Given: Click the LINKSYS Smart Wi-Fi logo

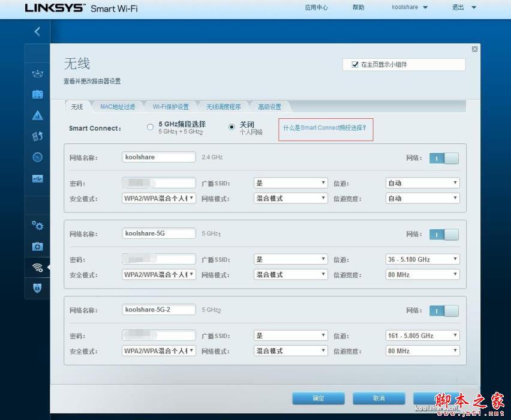Looking at the screenshot, I should pos(82,8).
